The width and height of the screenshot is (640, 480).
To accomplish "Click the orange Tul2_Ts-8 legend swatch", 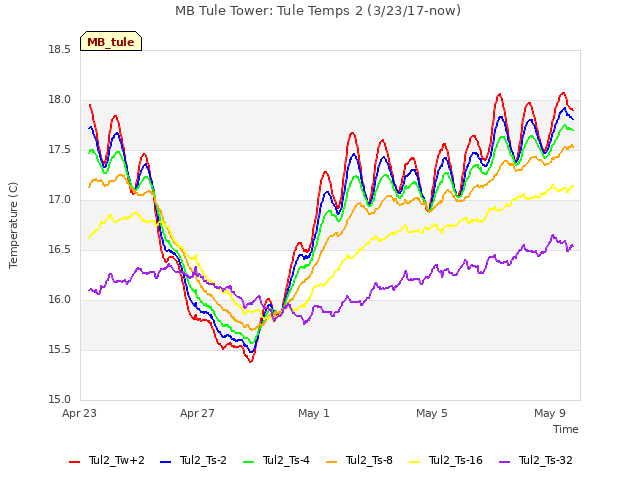I will pos(331,462).
